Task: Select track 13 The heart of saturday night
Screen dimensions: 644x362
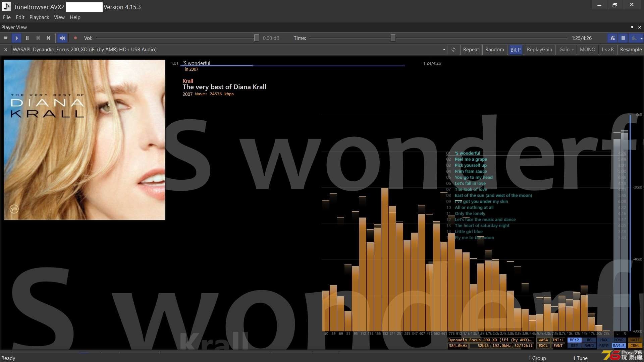Action: 482,226
